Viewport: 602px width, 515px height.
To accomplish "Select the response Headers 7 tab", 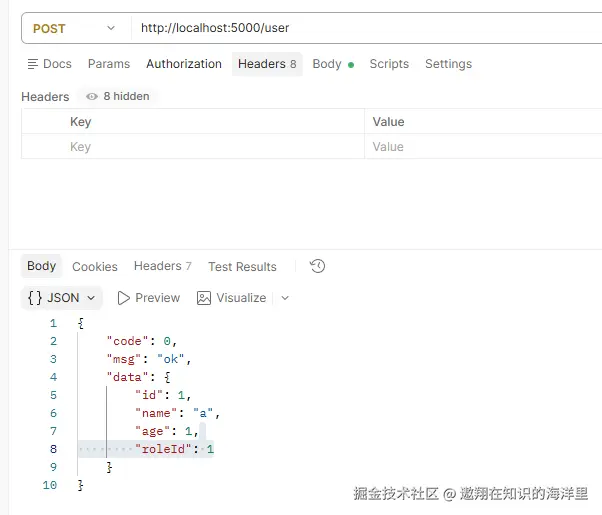I will (162, 266).
